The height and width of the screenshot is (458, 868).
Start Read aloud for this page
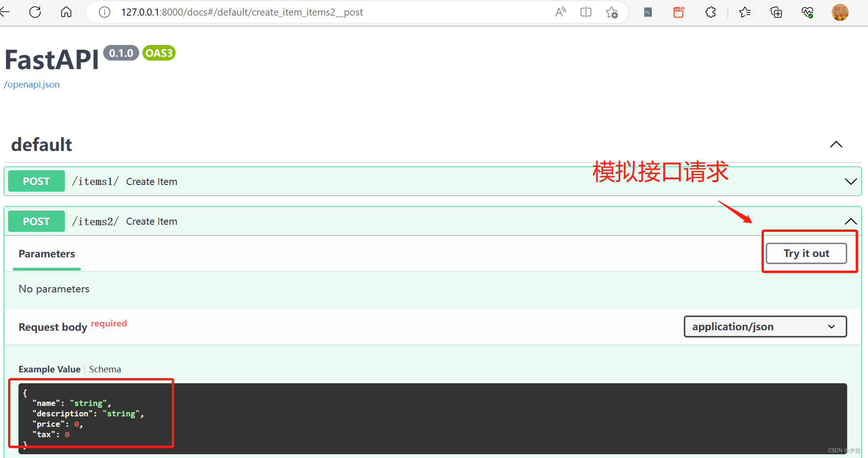coord(560,12)
